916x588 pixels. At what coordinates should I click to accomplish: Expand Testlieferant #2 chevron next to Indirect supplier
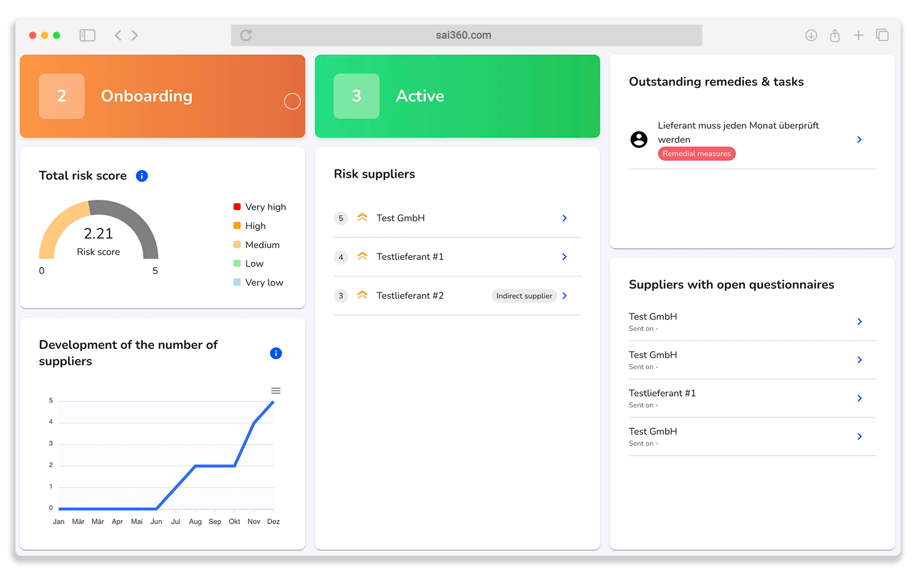pyautogui.click(x=564, y=296)
